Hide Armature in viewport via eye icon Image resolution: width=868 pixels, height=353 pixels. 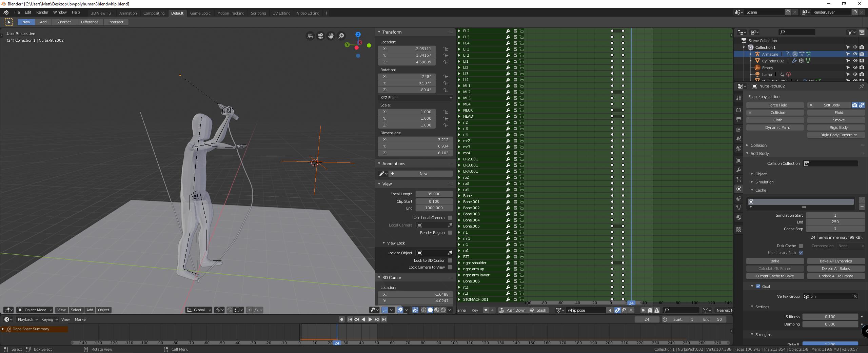(855, 54)
